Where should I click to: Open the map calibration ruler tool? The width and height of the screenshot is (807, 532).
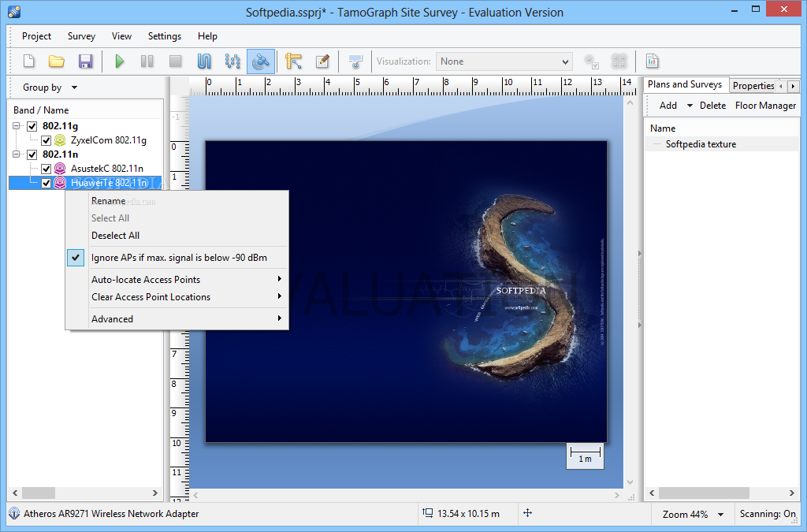click(x=293, y=61)
